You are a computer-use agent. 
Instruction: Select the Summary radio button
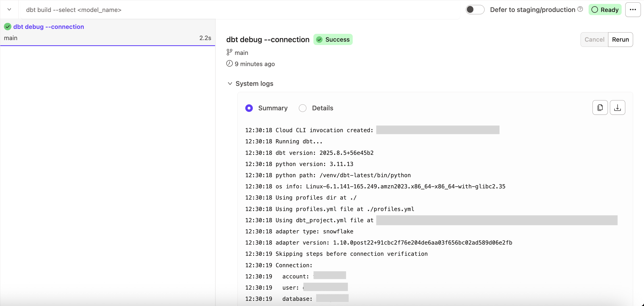point(249,108)
